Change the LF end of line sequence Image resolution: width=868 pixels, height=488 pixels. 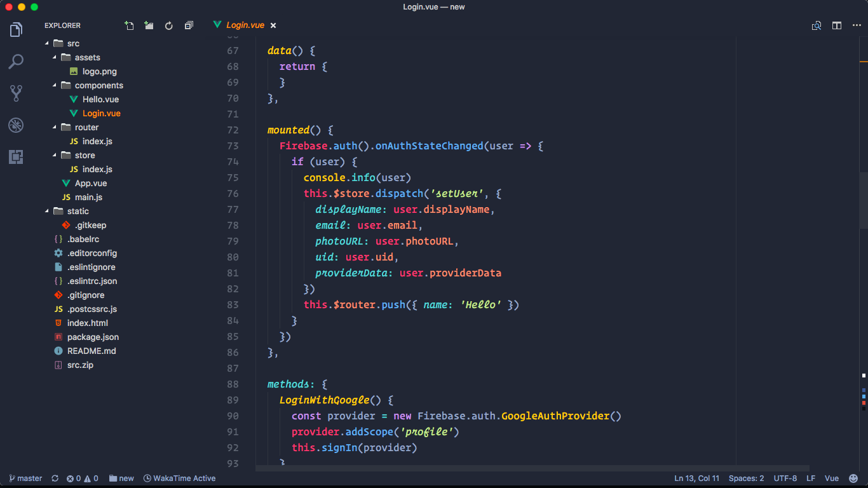(811, 478)
